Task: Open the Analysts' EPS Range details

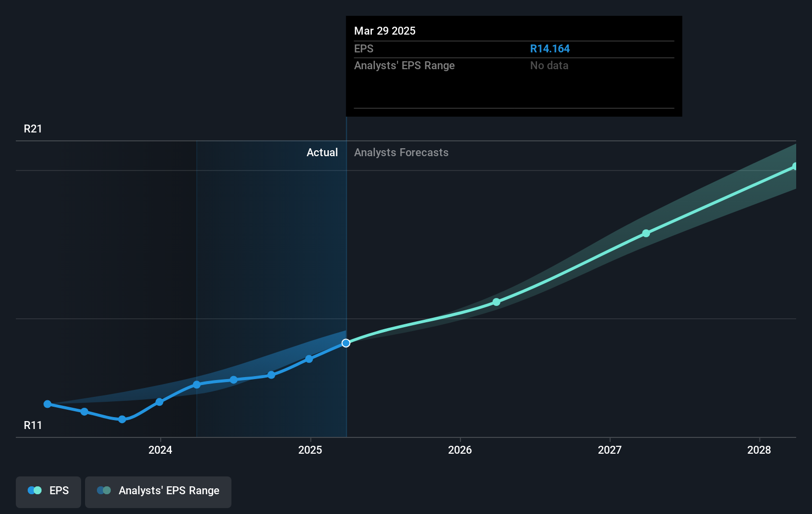Action: click(x=404, y=65)
